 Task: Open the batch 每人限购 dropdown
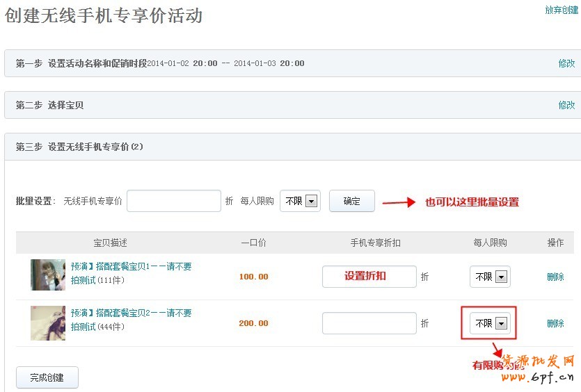(x=300, y=201)
